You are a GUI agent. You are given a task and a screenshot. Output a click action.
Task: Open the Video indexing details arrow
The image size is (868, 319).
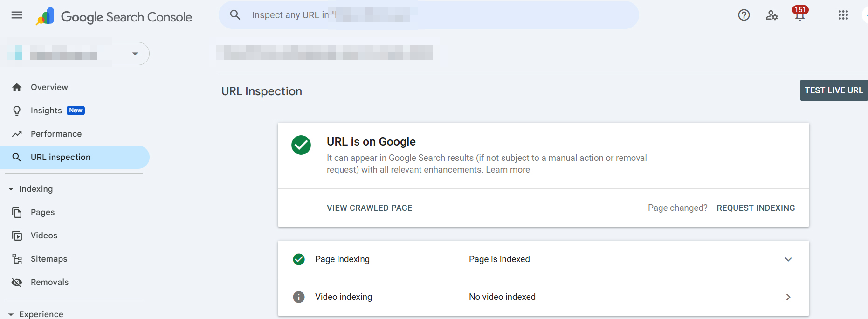[788, 297]
